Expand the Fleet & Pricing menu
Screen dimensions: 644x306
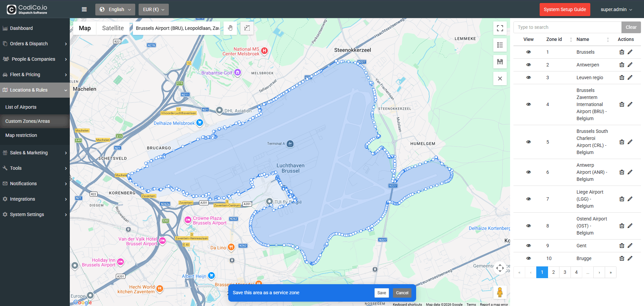35,74
